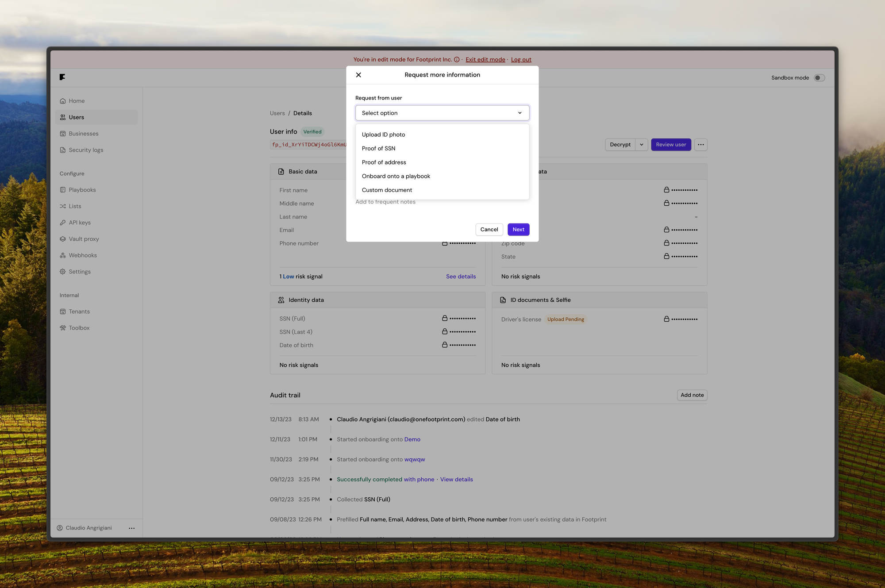Click the lock icon beside Driver's license
This screenshot has height=588, width=885.
click(x=666, y=319)
